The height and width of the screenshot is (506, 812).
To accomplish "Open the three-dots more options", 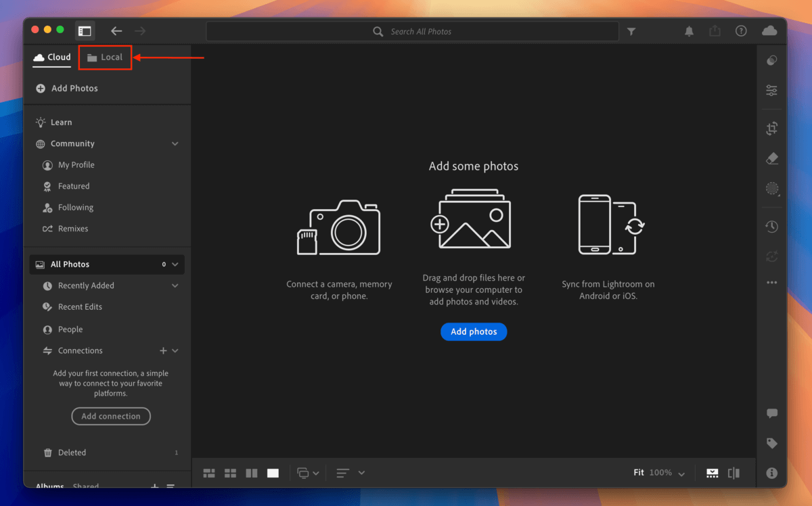I will click(x=772, y=283).
